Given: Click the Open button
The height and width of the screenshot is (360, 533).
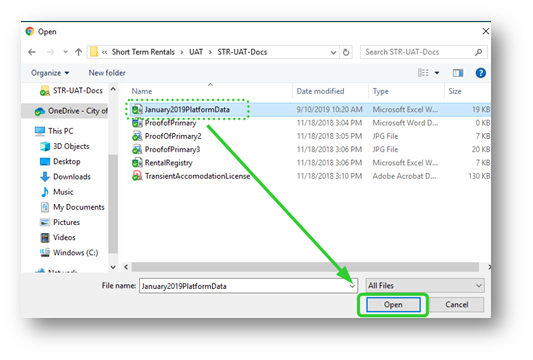Looking at the screenshot, I should point(393,305).
